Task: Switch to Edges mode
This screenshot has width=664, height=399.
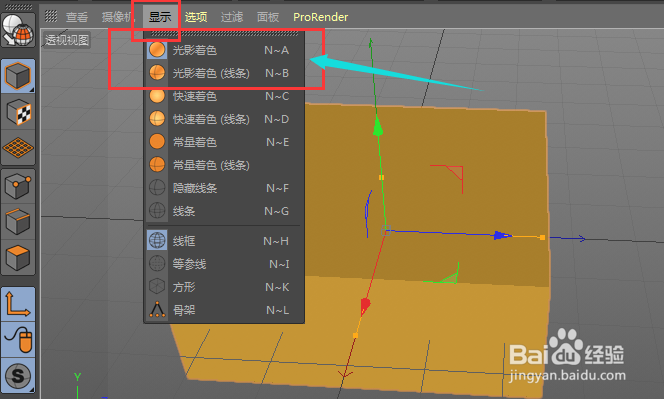Action: pos(18,222)
